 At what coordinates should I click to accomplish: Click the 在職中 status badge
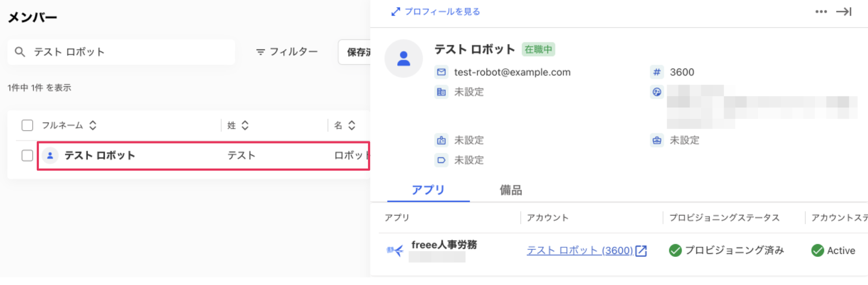click(538, 50)
